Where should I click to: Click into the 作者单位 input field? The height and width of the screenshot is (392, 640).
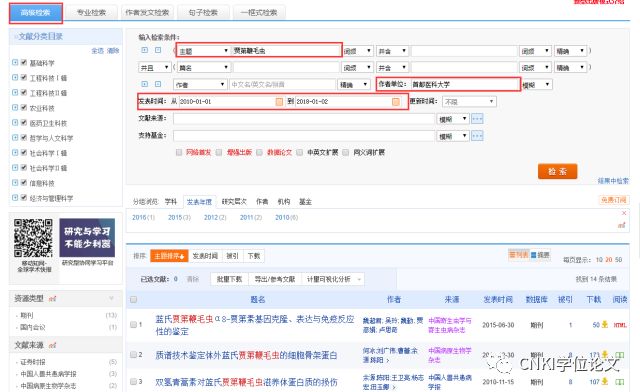coord(464,85)
